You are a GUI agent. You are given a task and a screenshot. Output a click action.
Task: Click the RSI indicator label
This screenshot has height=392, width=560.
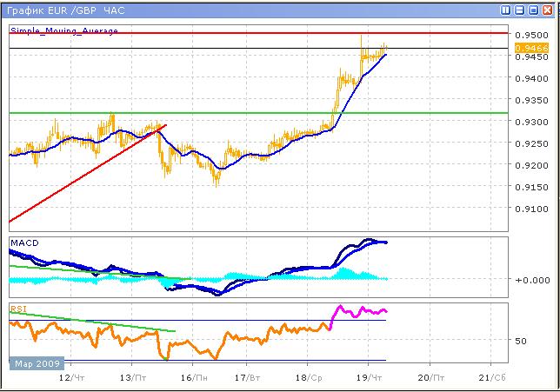pyautogui.click(x=18, y=308)
